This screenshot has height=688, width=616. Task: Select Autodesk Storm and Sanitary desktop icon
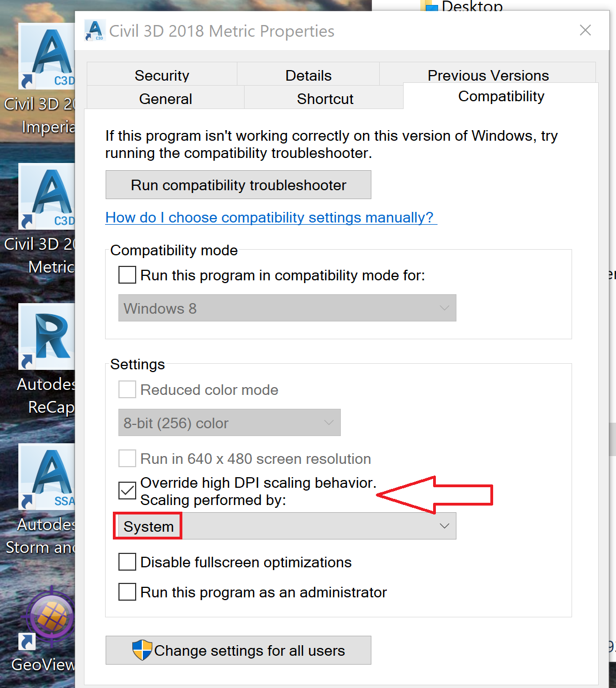pos(47,477)
